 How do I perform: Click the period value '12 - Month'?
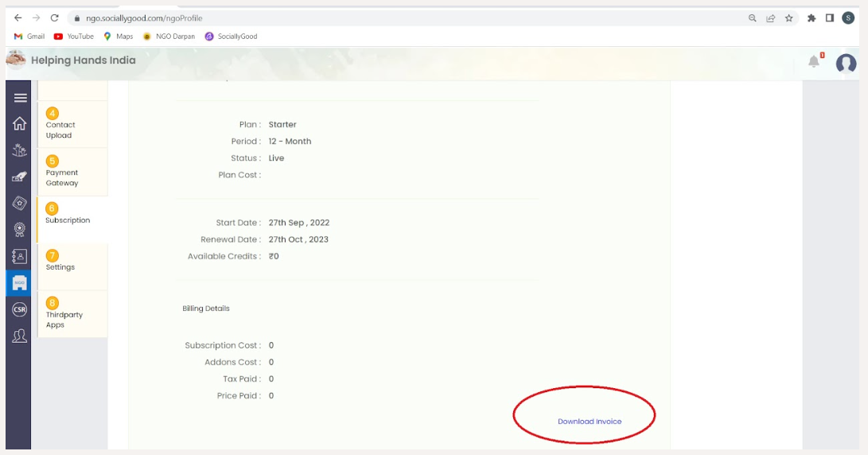click(290, 141)
